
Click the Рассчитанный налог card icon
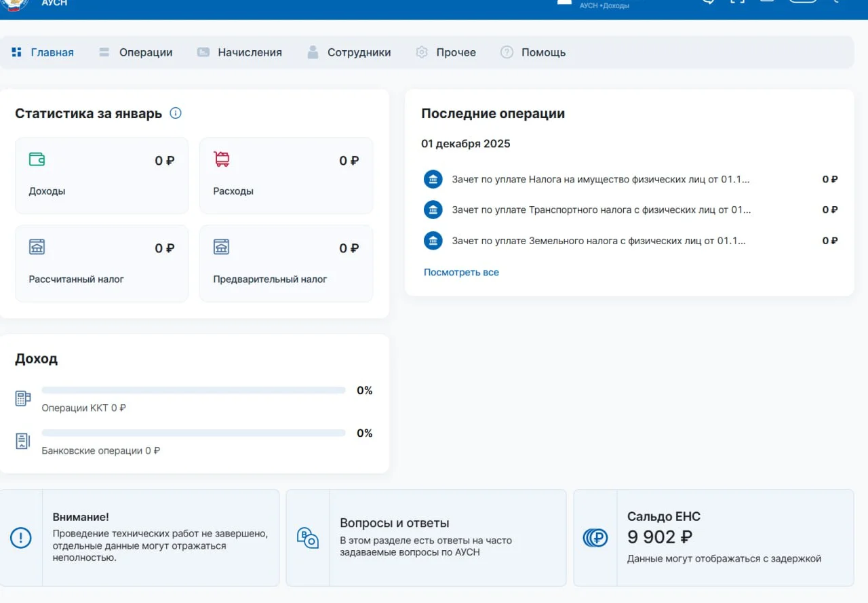37,247
